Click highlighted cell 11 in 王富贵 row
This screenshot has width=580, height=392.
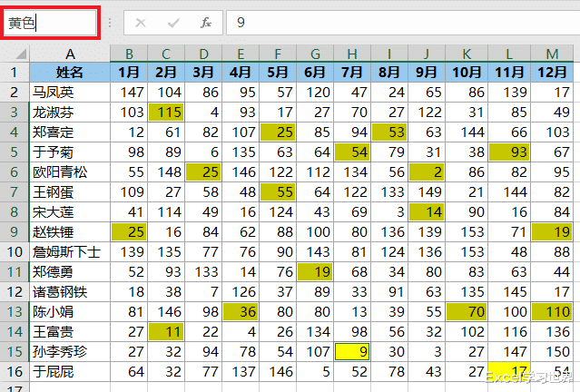pos(166,332)
